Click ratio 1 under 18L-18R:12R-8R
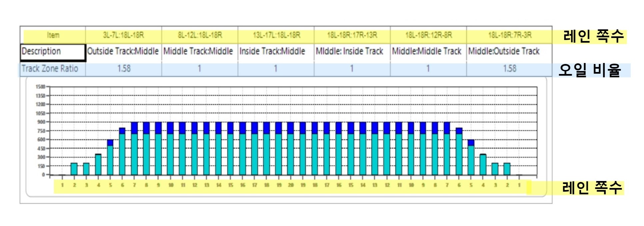Image resolution: width=644 pixels, height=226 pixels. pos(429,69)
